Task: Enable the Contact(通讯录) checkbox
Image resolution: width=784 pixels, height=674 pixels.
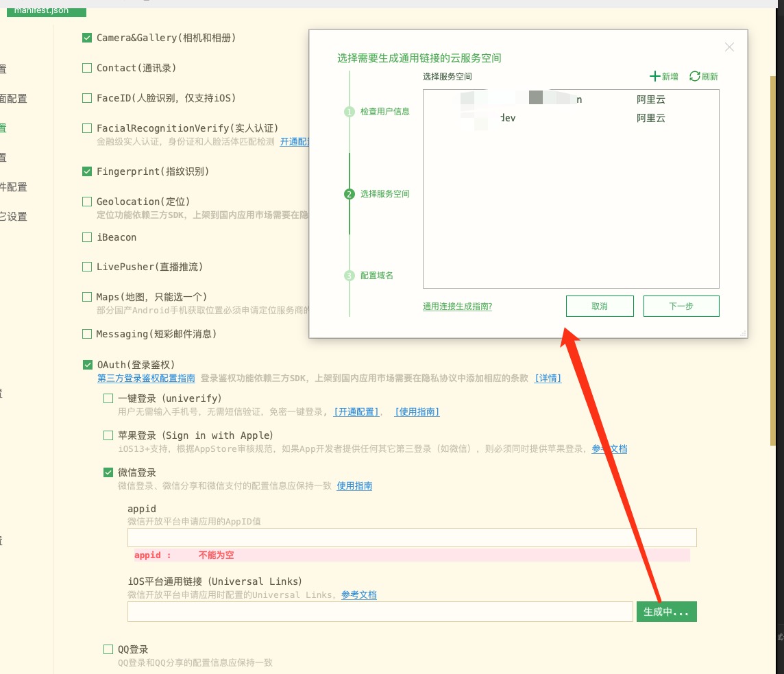Action: coord(87,69)
